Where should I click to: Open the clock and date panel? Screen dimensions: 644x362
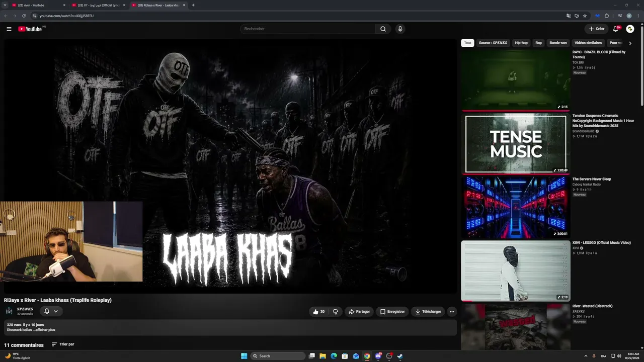click(x=631, y=356)
